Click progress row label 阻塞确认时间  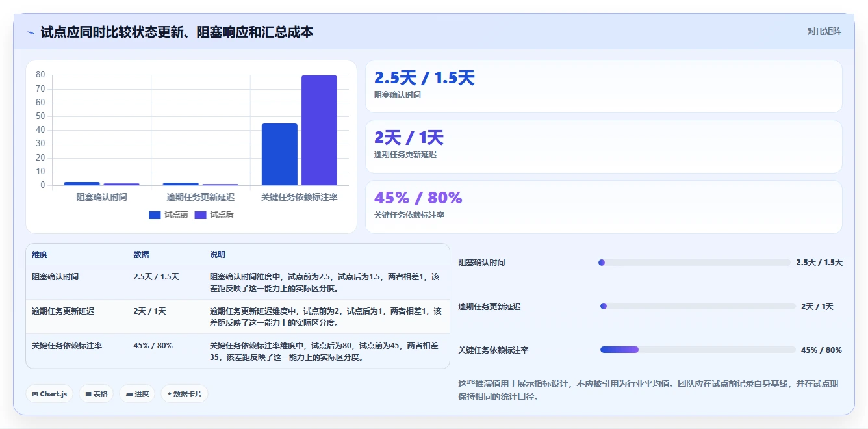coord(481,263)
